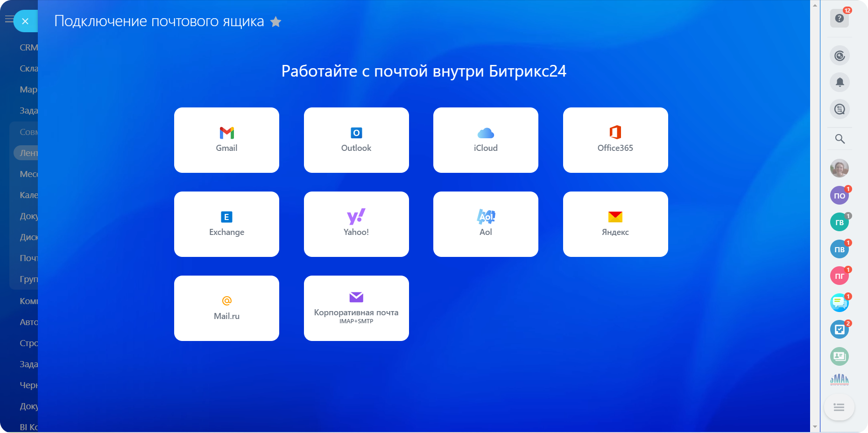Select the iCloud mail card
This screenshot has height=433, width=868.
[x=486, y=140]
